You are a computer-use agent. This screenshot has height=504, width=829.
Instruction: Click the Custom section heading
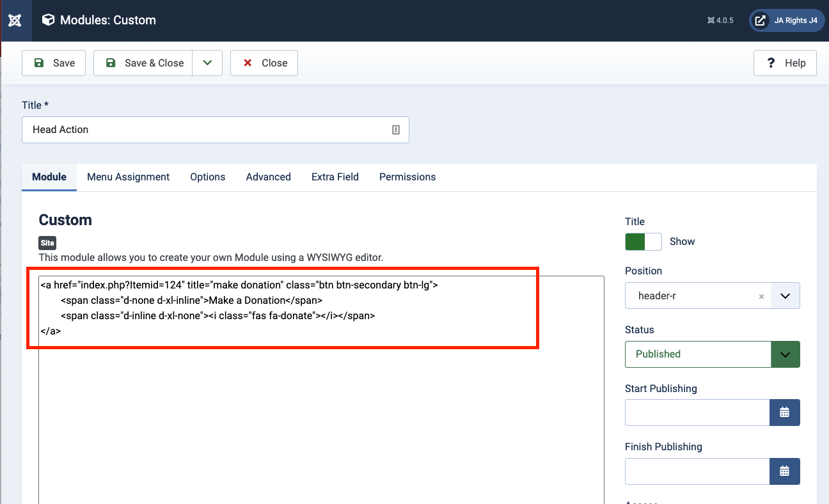[65, 220]
